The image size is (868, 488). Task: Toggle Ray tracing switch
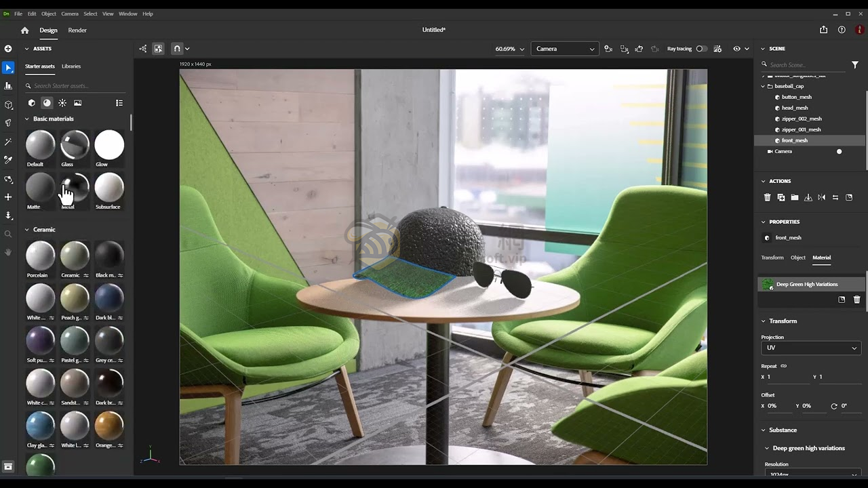[x=701, y=49]
